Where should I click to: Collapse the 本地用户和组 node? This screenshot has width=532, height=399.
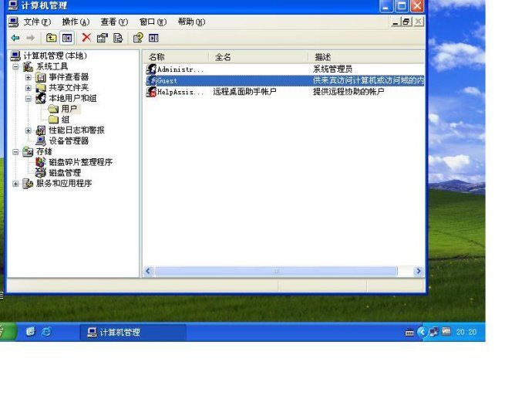(29, 99)
